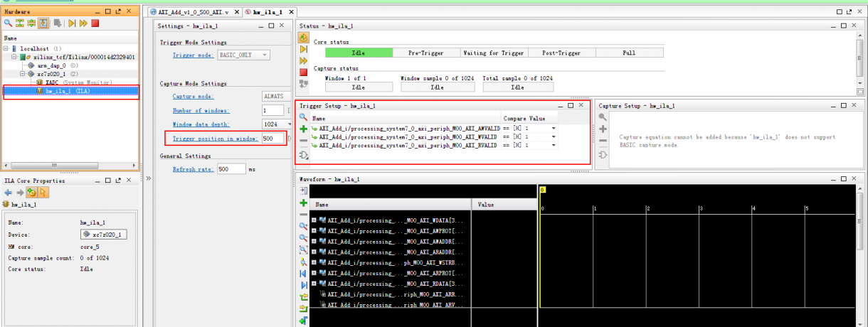Click green plus to add trigger probe
Image resolution: width=868 pixels, height=327 pixels.
tap(303, 129)
